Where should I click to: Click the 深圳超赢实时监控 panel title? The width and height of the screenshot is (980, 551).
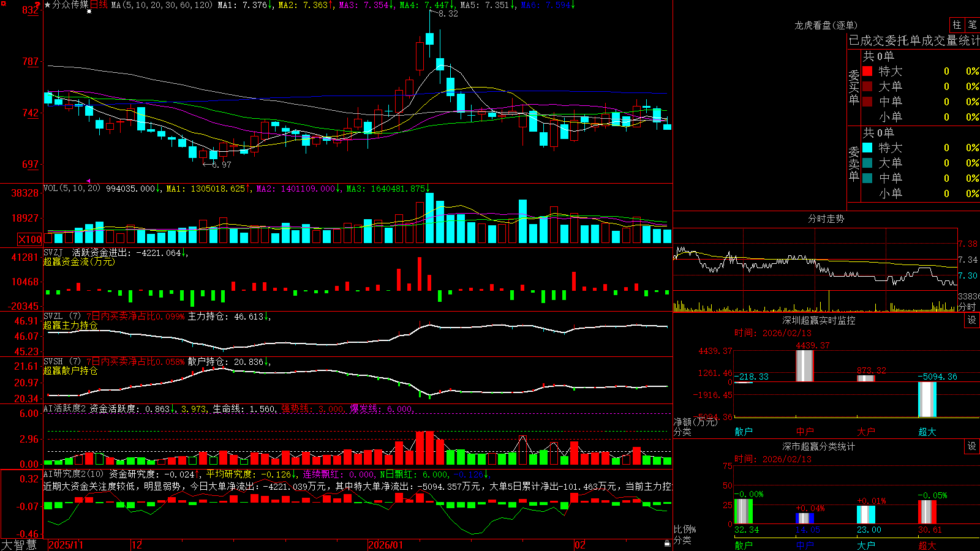(x=819, y=320)
